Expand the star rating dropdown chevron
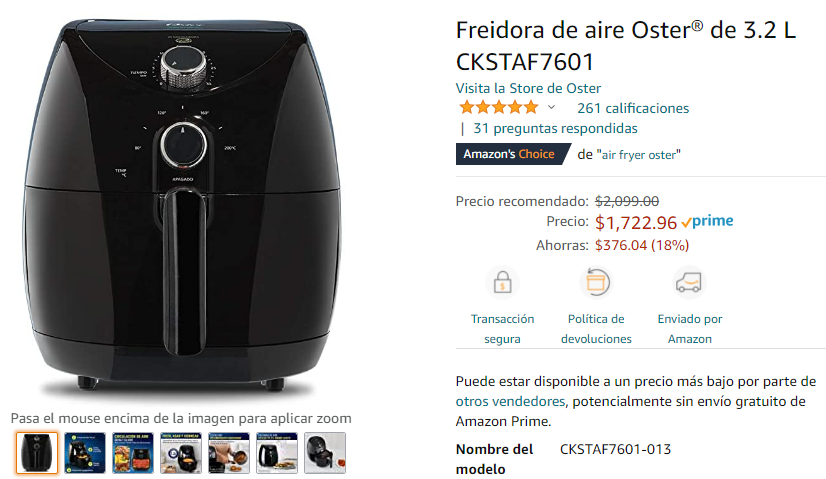 tap(551, 107)
